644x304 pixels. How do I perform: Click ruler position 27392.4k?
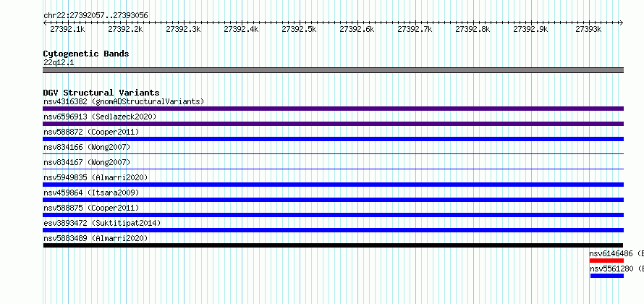[241, 29]
